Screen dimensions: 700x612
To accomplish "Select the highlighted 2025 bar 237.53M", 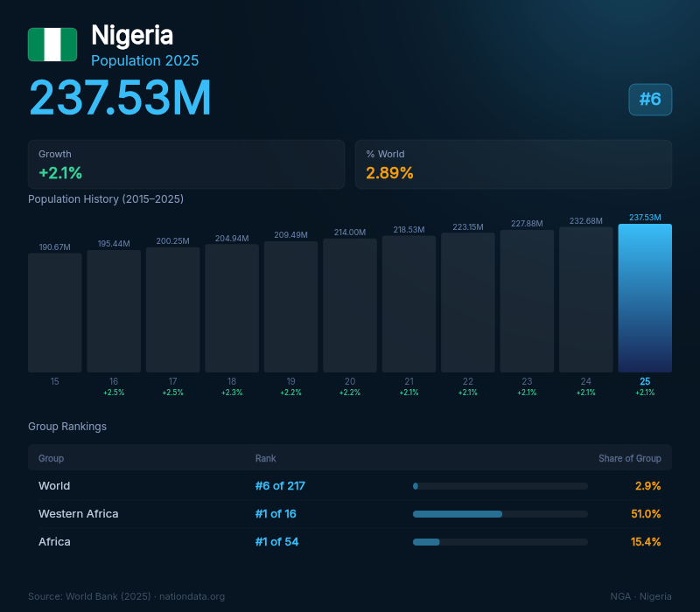I will (x=645, y=298).
